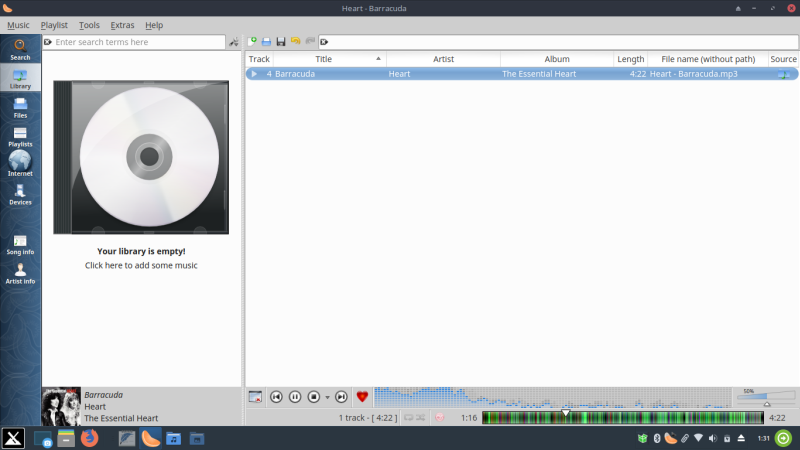The height and width of the screenshot is (450, 800).
Task: Select the Library sidebar tab
Action: (20, 78)
